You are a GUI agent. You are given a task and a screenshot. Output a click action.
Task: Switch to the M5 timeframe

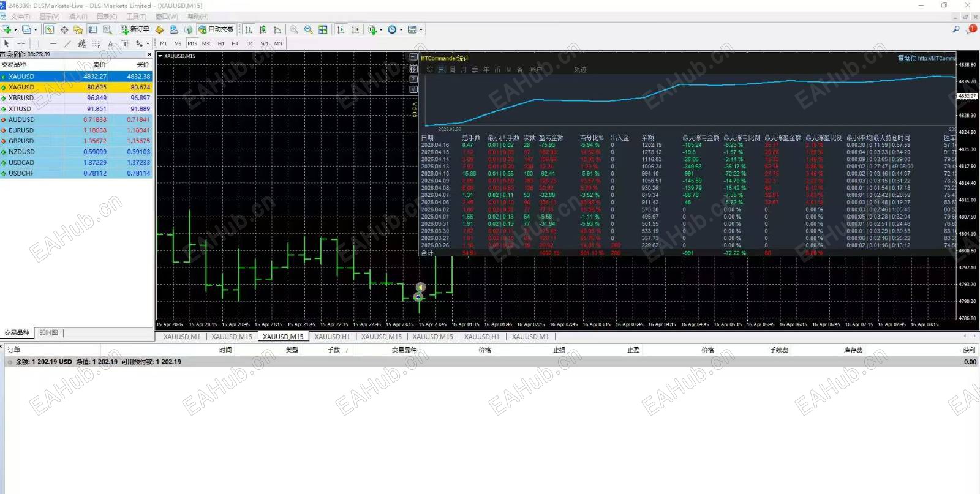[178, 43]
